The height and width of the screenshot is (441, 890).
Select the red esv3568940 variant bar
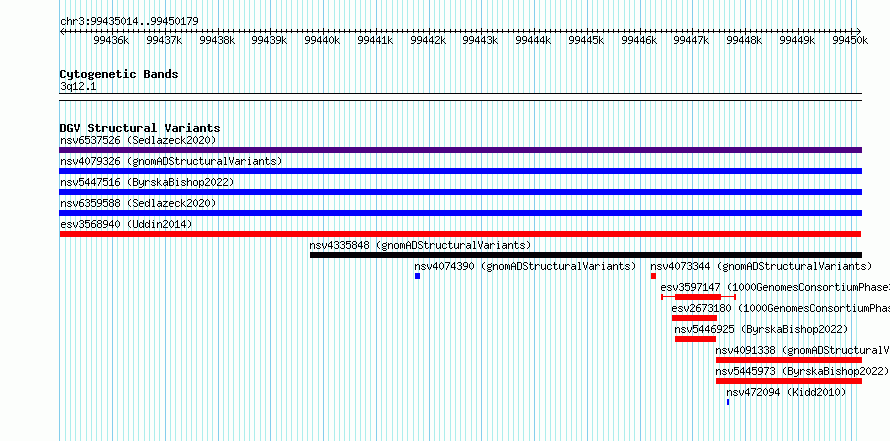pos(460,234)
